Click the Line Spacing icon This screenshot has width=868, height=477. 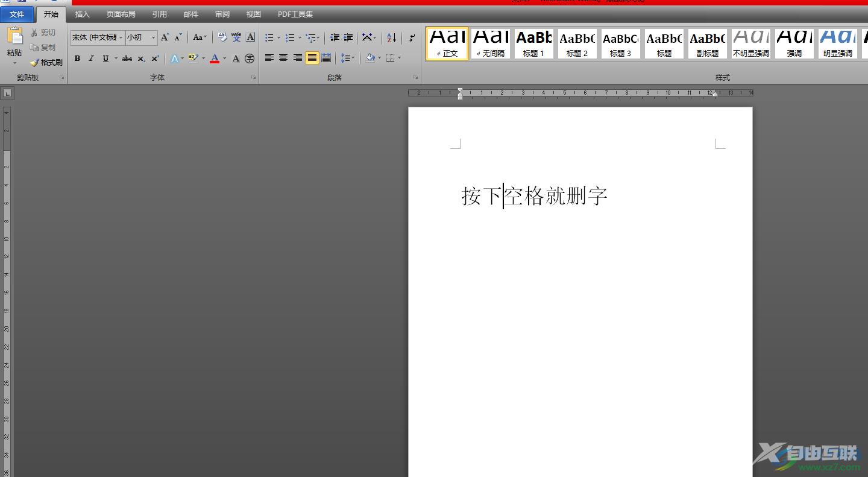345,58
